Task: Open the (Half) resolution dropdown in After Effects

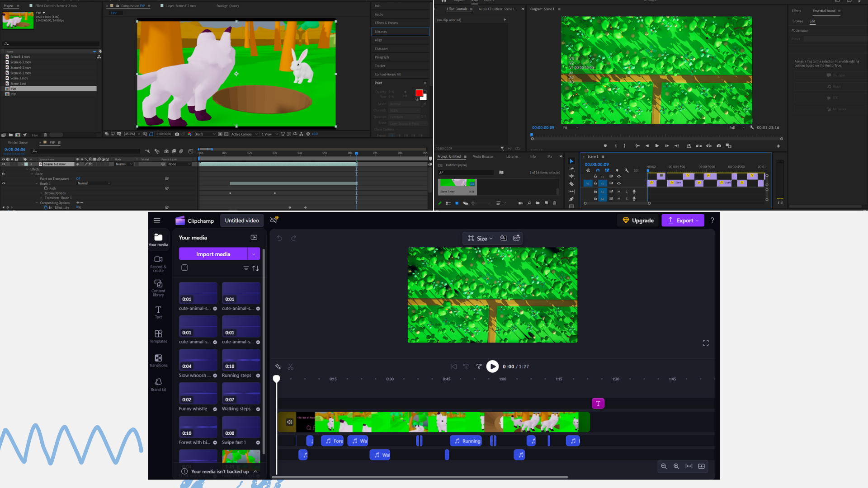Action: click(x=205, y=134)
